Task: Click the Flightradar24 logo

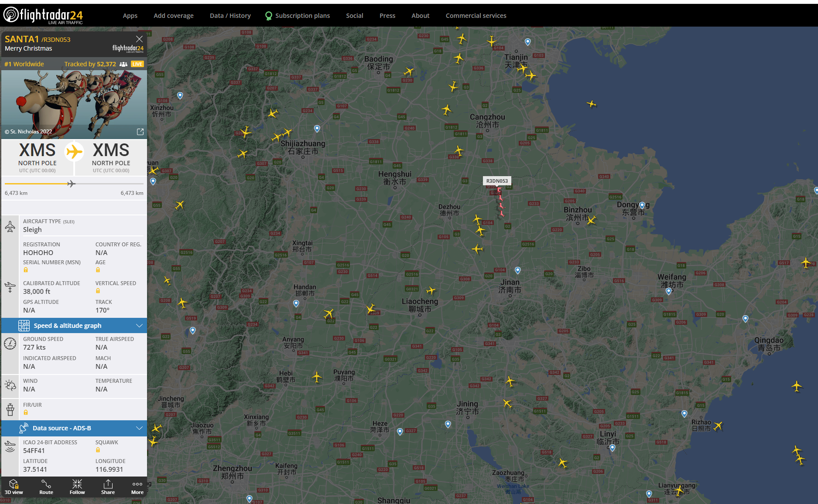Action: pyautogui.click(x=43, y=15)
